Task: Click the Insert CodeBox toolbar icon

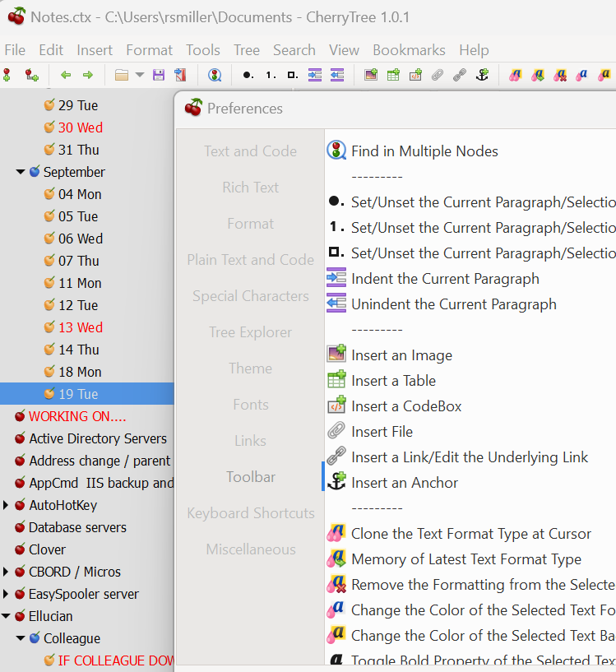Action: [x=415, y=75]
